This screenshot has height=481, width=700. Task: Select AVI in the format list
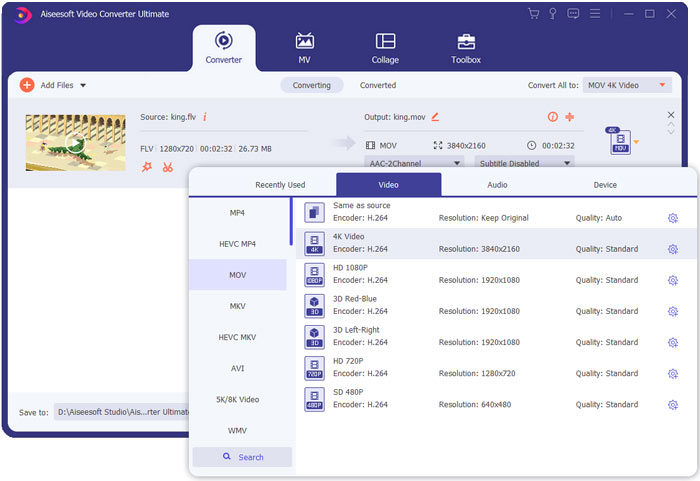coord(238,368)
